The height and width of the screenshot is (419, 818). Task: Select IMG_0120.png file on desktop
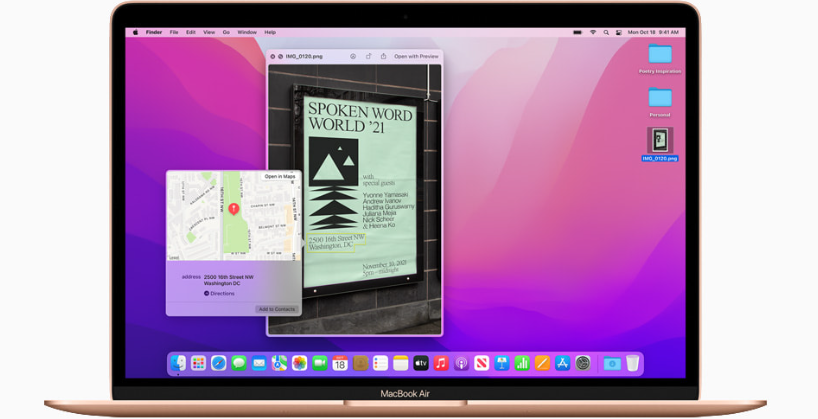pos(660,145)
